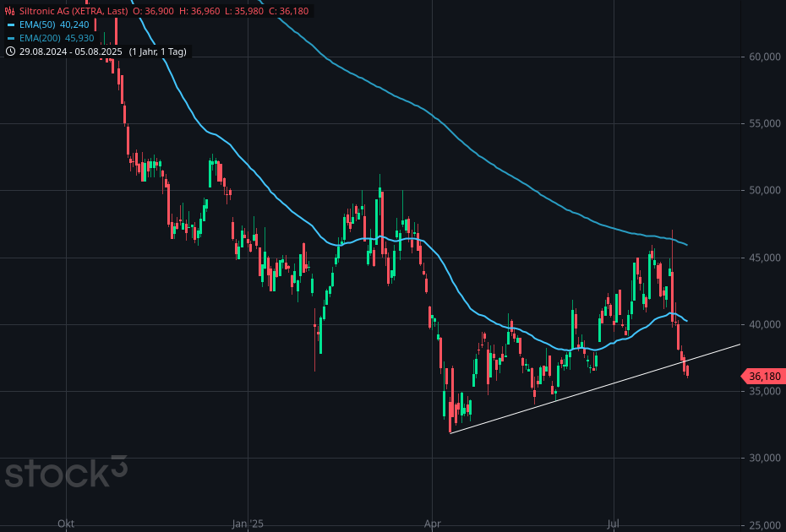This screenshot has width=786, height=532.
Task: Click the Jul label on time axis
Action: point(613,524)
